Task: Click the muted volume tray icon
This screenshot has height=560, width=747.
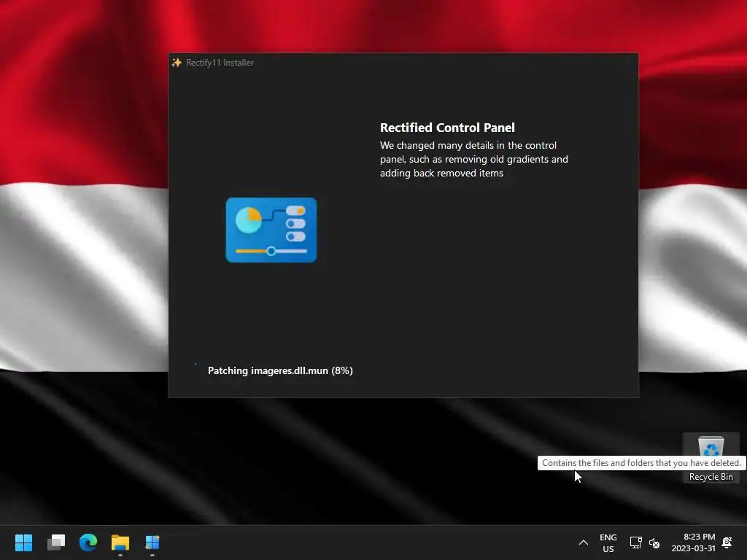Action: (x=654, y=542)
